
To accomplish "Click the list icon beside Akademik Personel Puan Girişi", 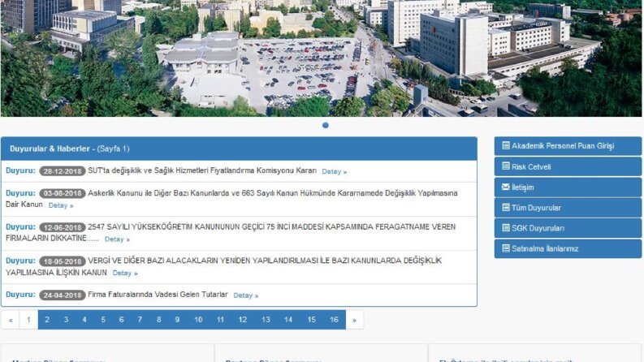I will (x=506, y=146).
